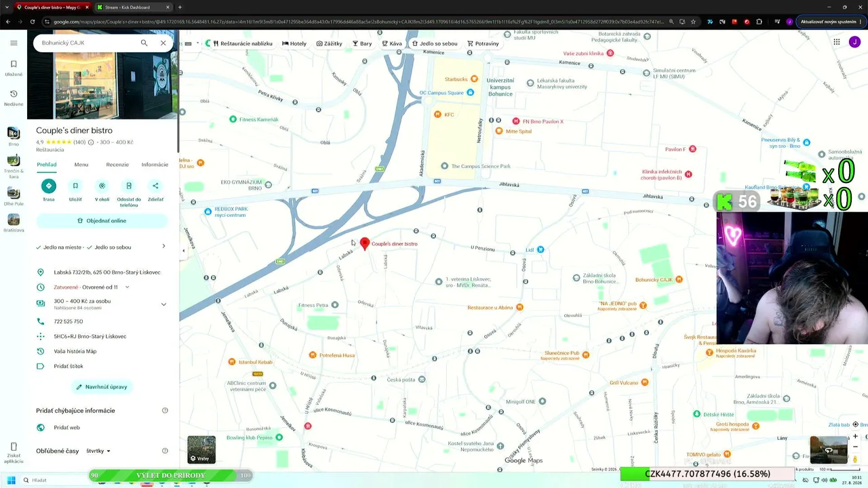Open the Google account avatar in Maps
The width and height of the screenshot is (868, 488).
[854, 42]
